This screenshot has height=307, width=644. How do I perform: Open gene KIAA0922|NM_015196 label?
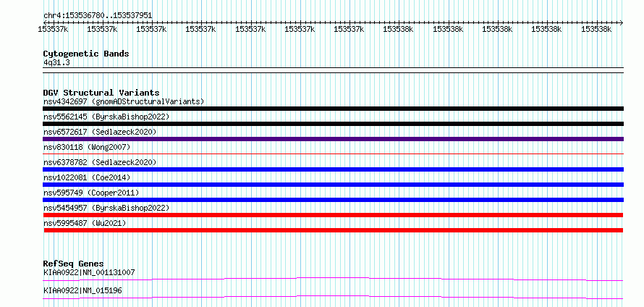click(82, 290)
